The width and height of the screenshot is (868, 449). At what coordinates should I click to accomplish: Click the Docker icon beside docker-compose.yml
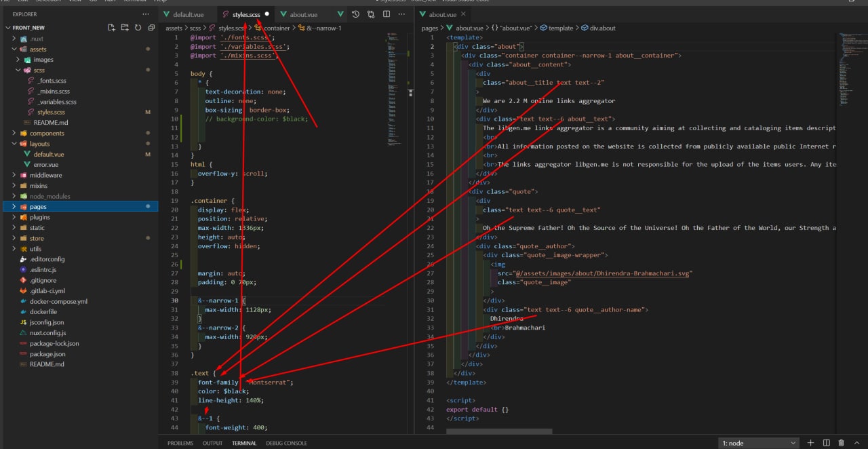click(23, 301)
